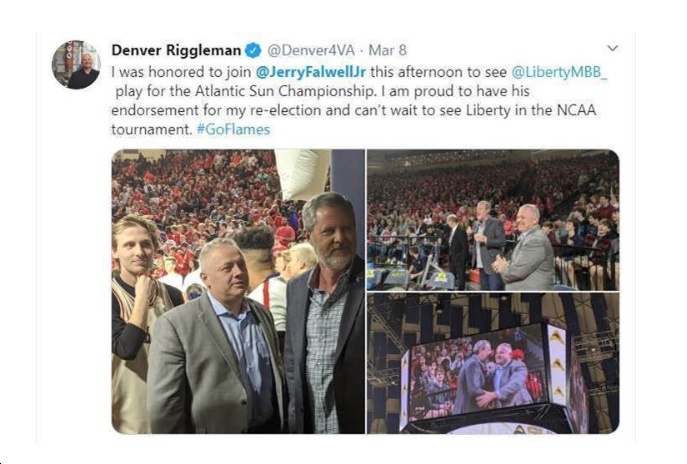Open Denver Riggleman's profile avatar
The width and height of the screenshot is (687, 464).
76,64
